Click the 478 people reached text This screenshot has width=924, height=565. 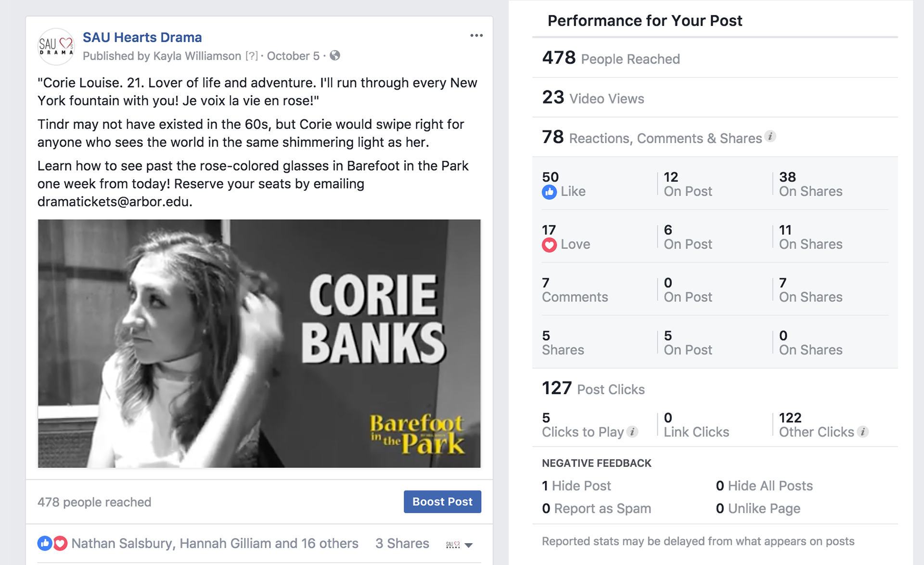tap(94, 502)
